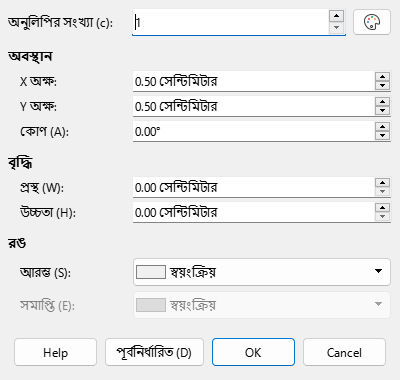Click the অনুলিপির সংখ্যা (c) label
Viewport: 400px width, 380px height.
pyautogui.click(x=60, y=23)
